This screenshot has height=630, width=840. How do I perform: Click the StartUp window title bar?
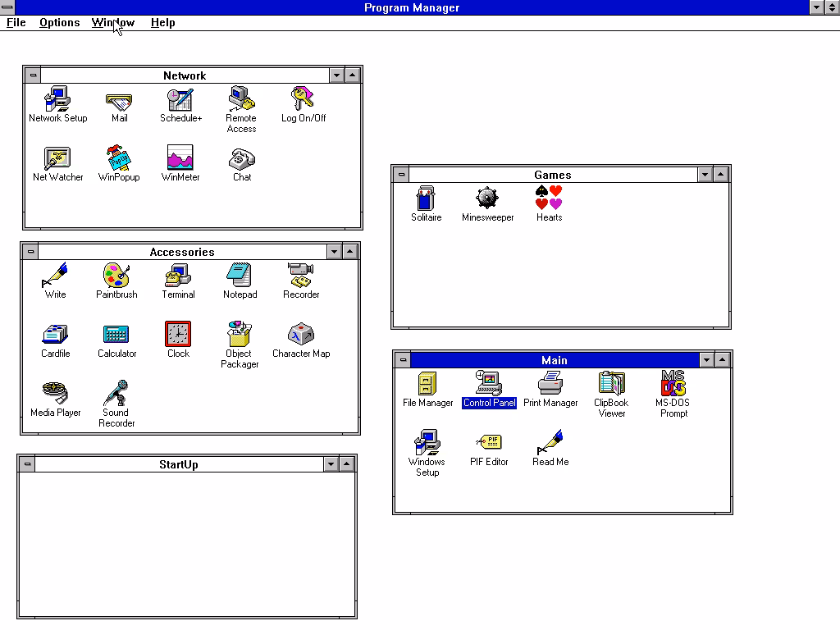[178, 464]
